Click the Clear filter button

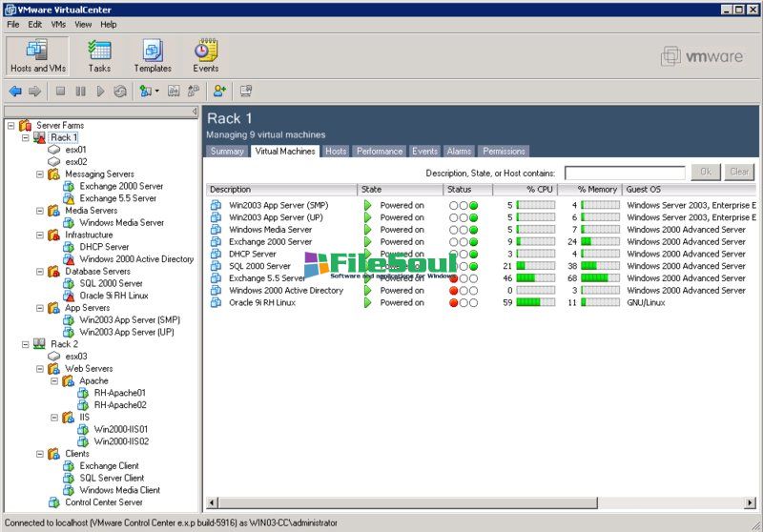coord(739,173)
